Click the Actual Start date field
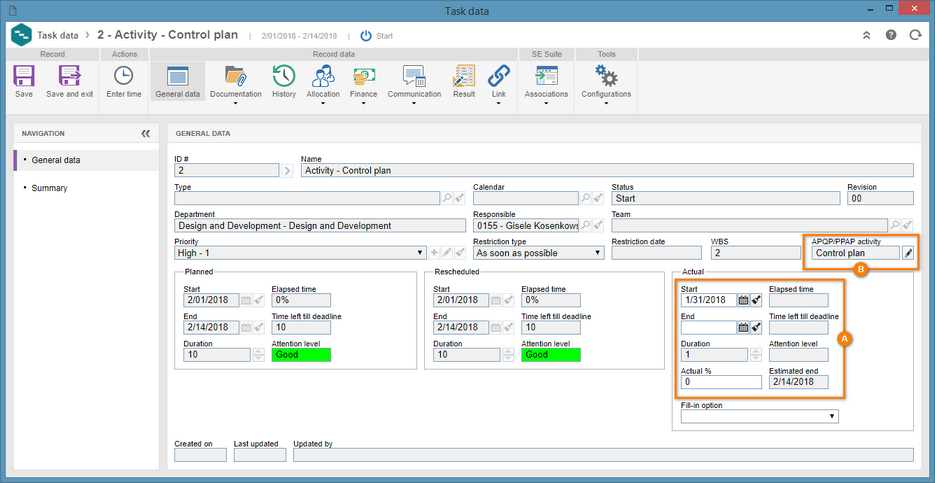This screenshot has width=935, height=483. pos(709,300)
